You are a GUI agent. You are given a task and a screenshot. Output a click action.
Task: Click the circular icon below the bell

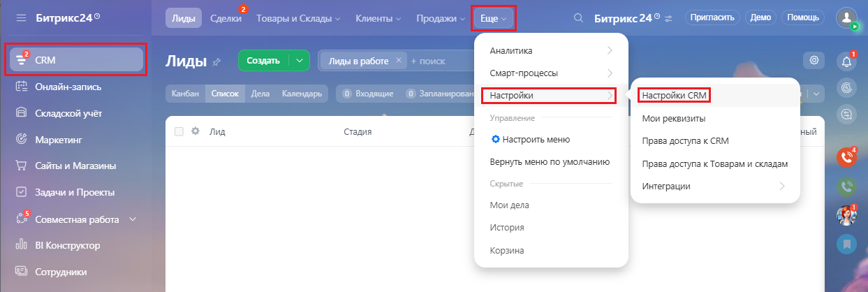click(846, 89)
